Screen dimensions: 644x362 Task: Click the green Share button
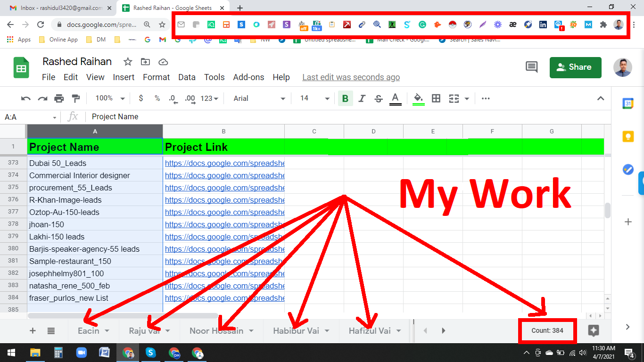coord(575,67)
